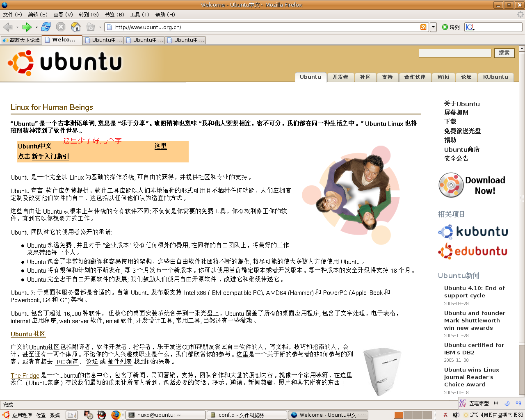
Task: Click the URL address field
Action: click(x=266, y=27)
